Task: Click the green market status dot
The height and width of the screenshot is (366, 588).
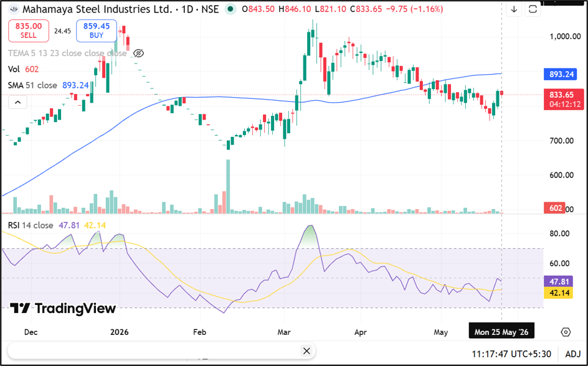Action: 232,9
